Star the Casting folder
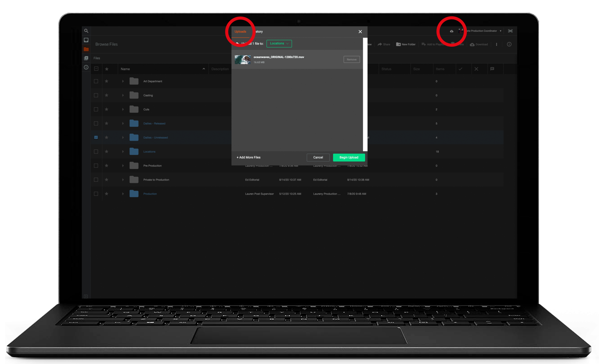The height and width of the screenshot is (364, 599). [x=106, y=95]
